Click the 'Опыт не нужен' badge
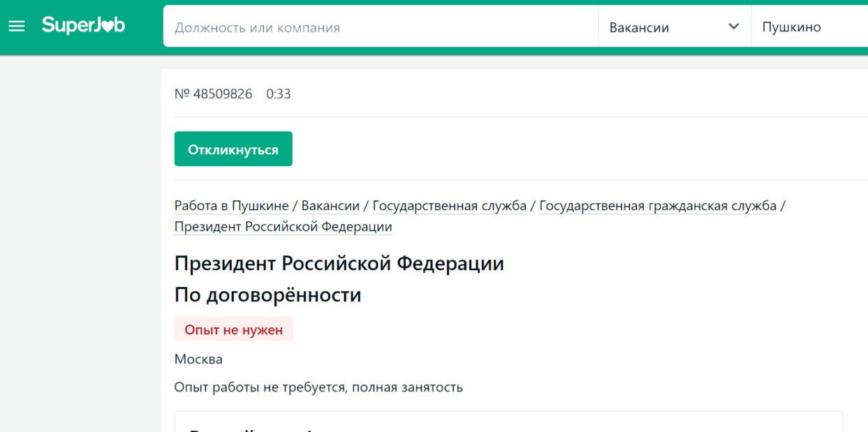This screenshot has height=432, width=868. click(x=233, y=329)
